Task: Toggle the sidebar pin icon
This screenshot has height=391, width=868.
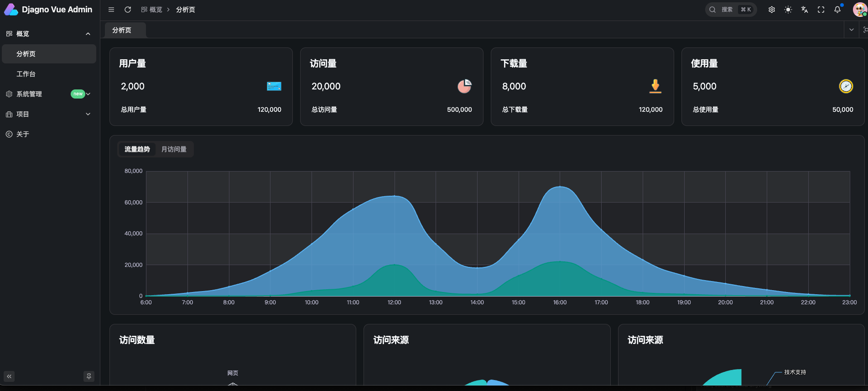Action: (x=89, y=376)
